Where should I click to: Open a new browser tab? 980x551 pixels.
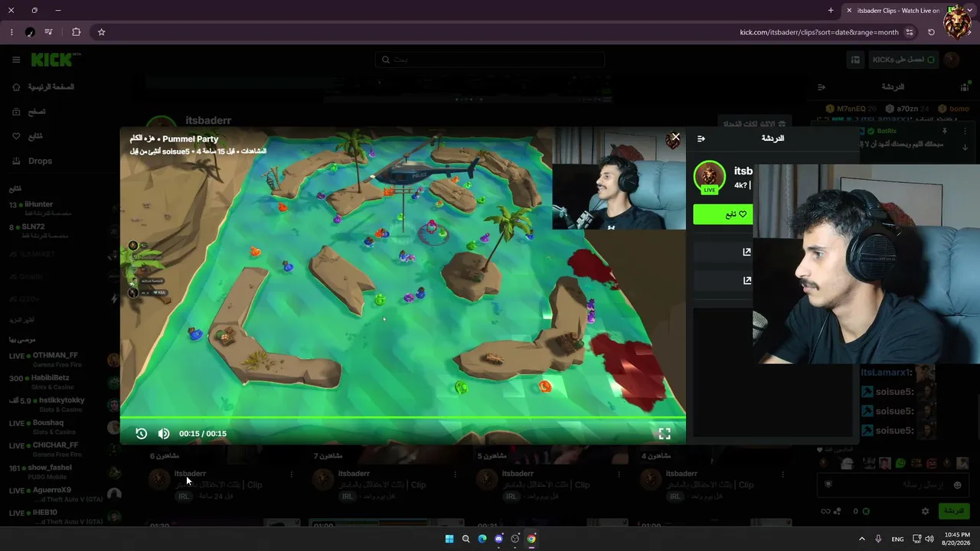pyautogui.click(x=831, y=11)
